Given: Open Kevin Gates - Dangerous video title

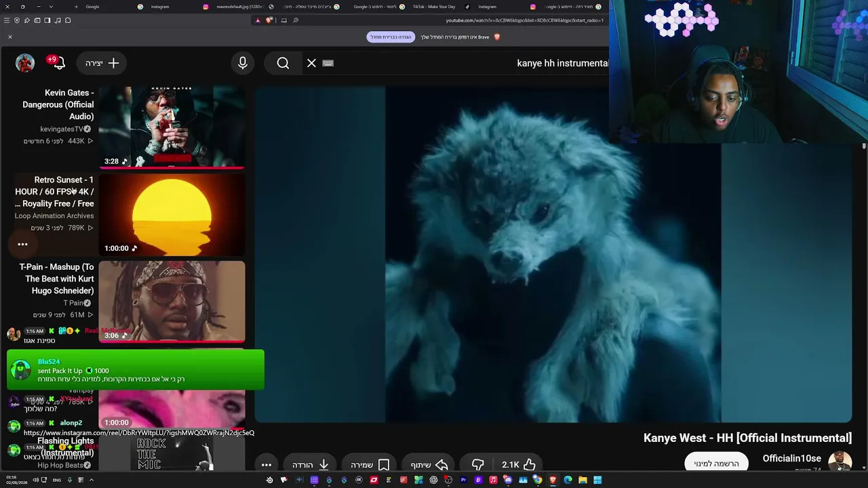Looking at the screenshot, I should [x=58, y=104].
